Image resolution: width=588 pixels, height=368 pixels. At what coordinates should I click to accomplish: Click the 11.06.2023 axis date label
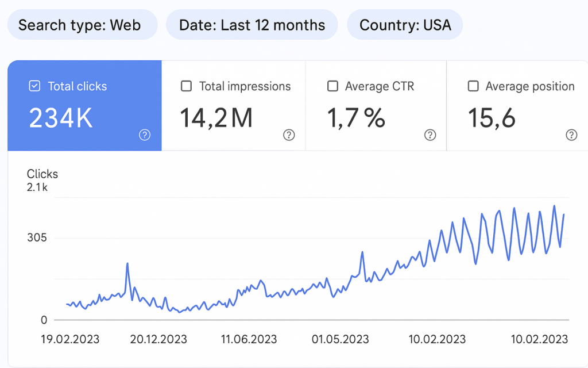(249, 339)
